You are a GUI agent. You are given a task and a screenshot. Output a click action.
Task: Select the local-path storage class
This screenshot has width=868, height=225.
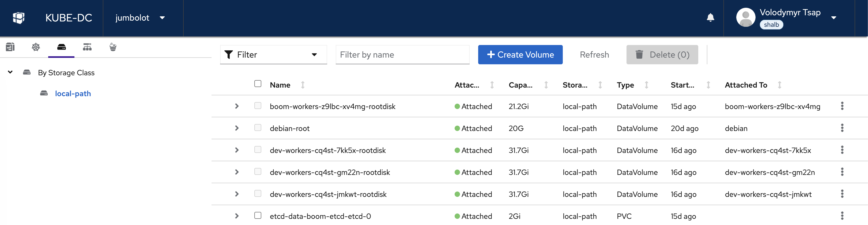point(73,93)
